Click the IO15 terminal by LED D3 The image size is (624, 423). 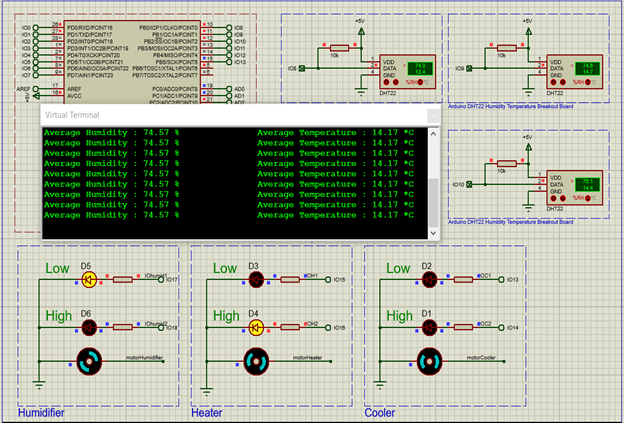328,280
